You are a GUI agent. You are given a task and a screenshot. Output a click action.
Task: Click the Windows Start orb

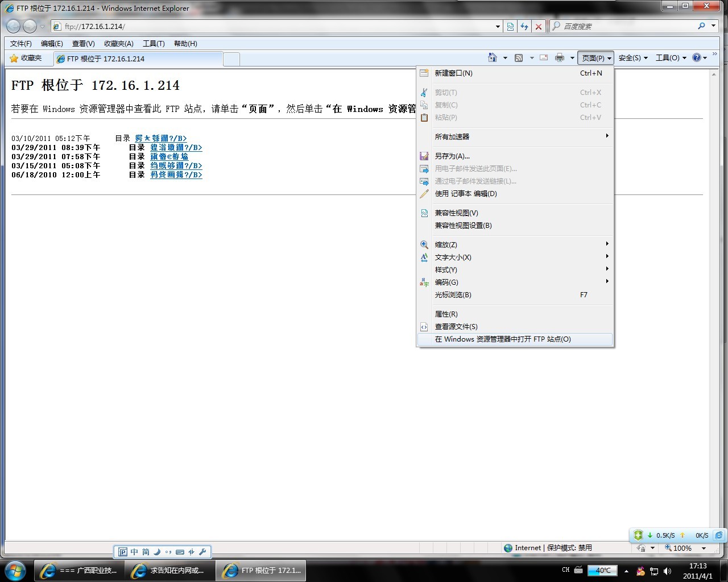tap(15, 570)
